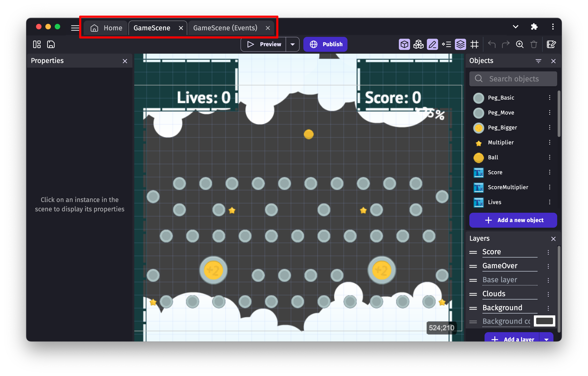Click the Search objects input field
Screen dimensions: 588x376
click(x=514, y=78)
